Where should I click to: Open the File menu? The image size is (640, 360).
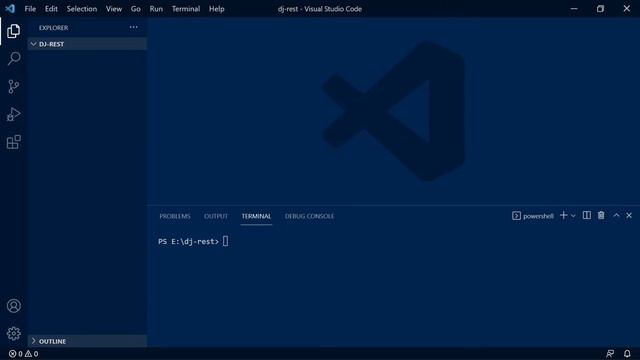pos(30,9)
